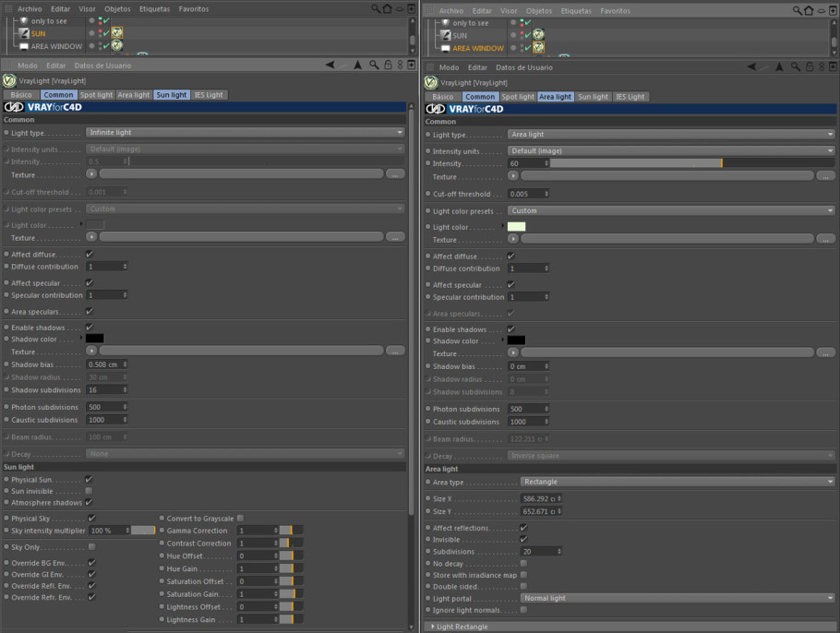Image resolution: width=840 pixels, height=633 pixels.
Task: Click new-window icon in the right attribute manager toolbar
Action: point(833,67)
